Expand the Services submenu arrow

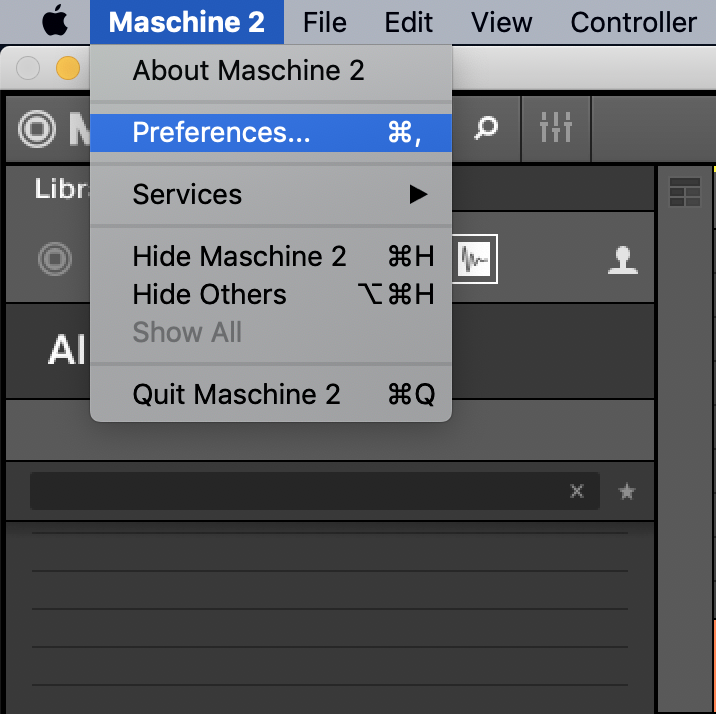418,194
